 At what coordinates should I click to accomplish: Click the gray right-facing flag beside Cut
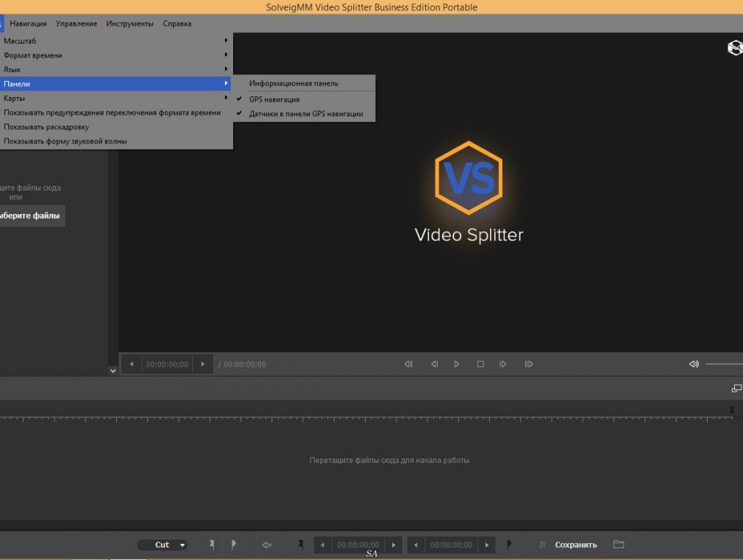click(x=233, y=545)
